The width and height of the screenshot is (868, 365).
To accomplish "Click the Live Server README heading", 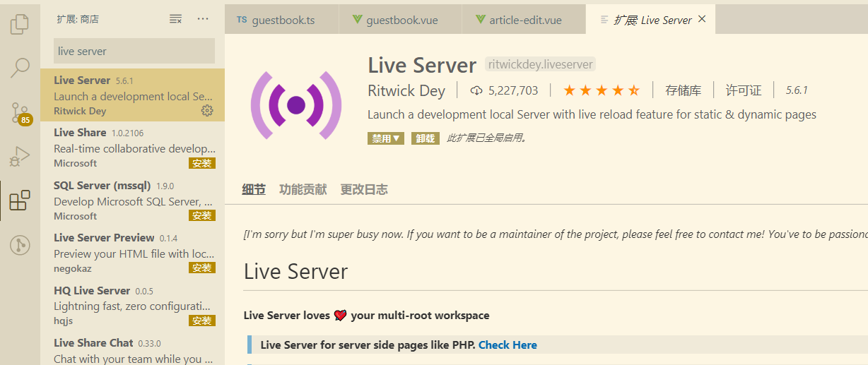I will click(295, 272).
